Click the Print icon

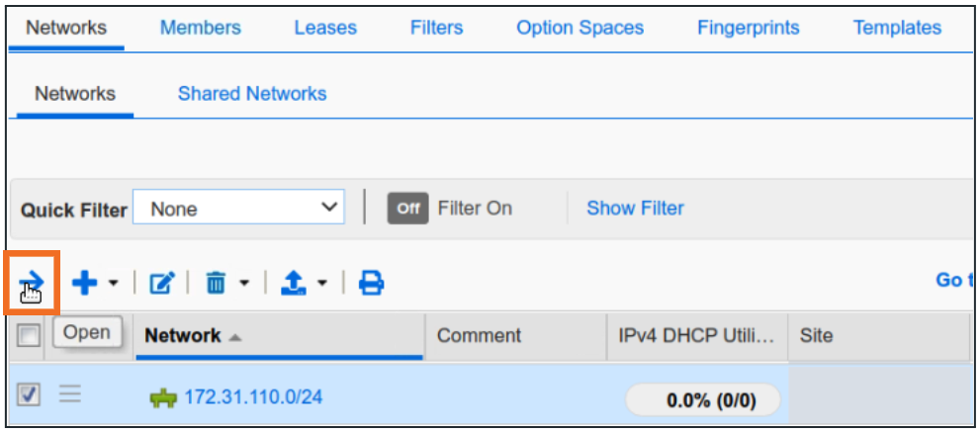[371, 285]
